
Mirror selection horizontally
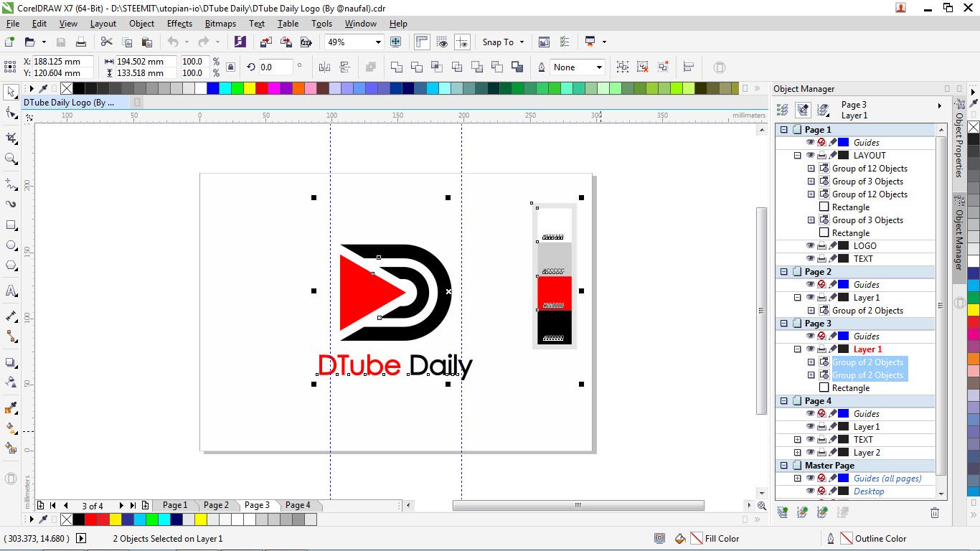(324, 67)
